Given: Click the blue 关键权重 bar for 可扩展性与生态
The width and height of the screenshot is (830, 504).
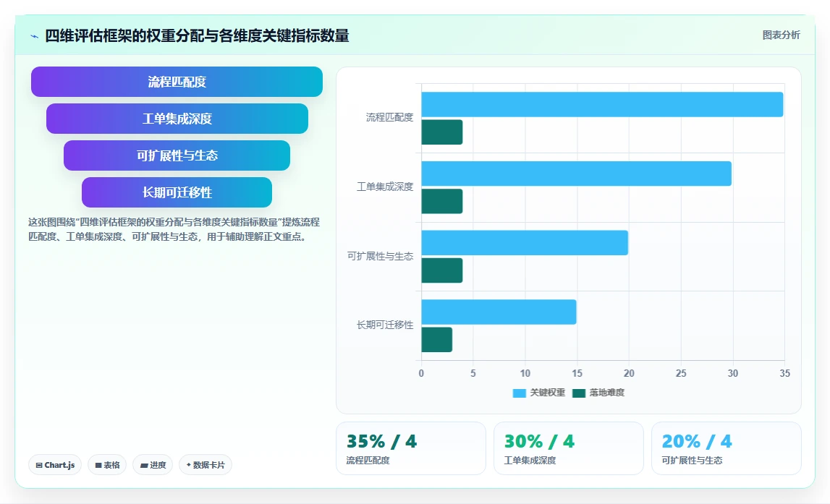Looking at the screenshot, I should pos(525,243).
